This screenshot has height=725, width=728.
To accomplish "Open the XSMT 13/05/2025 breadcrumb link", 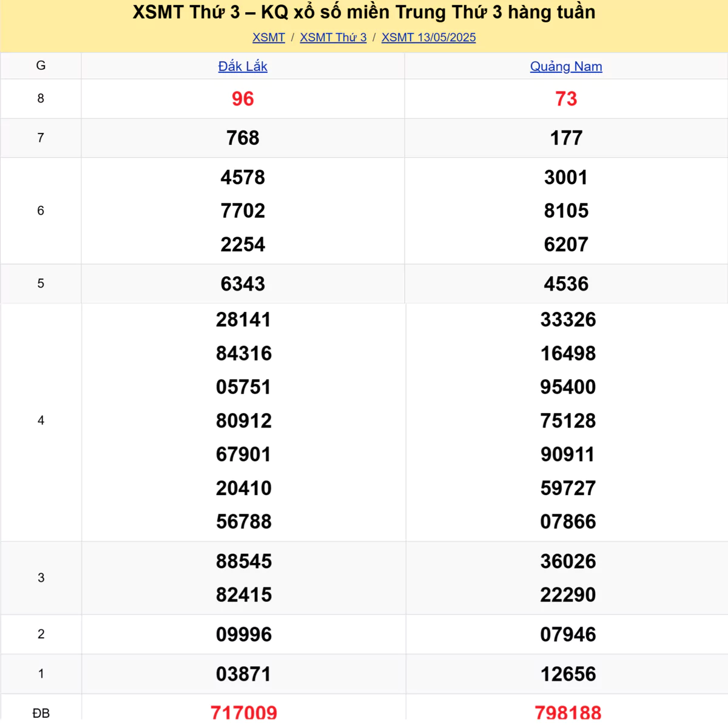I will [428, 38].
